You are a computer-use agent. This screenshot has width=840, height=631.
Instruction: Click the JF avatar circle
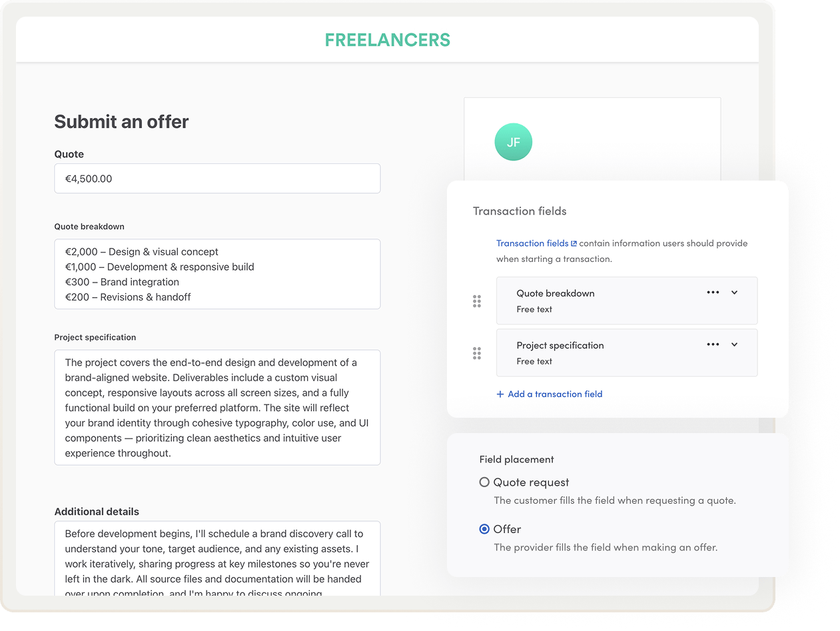pos(513,142)
